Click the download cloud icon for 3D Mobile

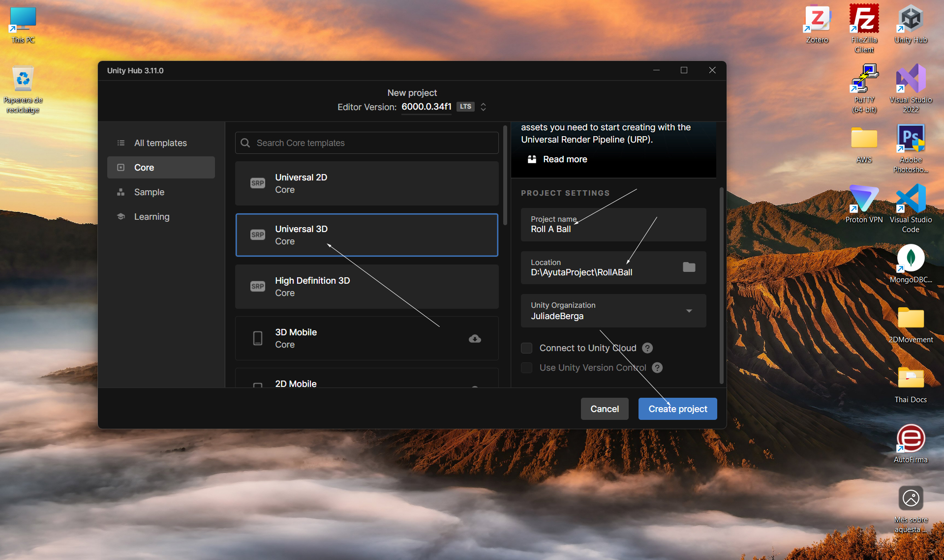tap(475, 339)
